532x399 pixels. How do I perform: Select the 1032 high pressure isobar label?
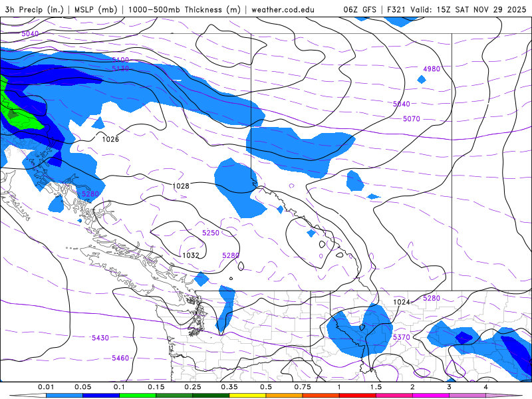[191, 255]
